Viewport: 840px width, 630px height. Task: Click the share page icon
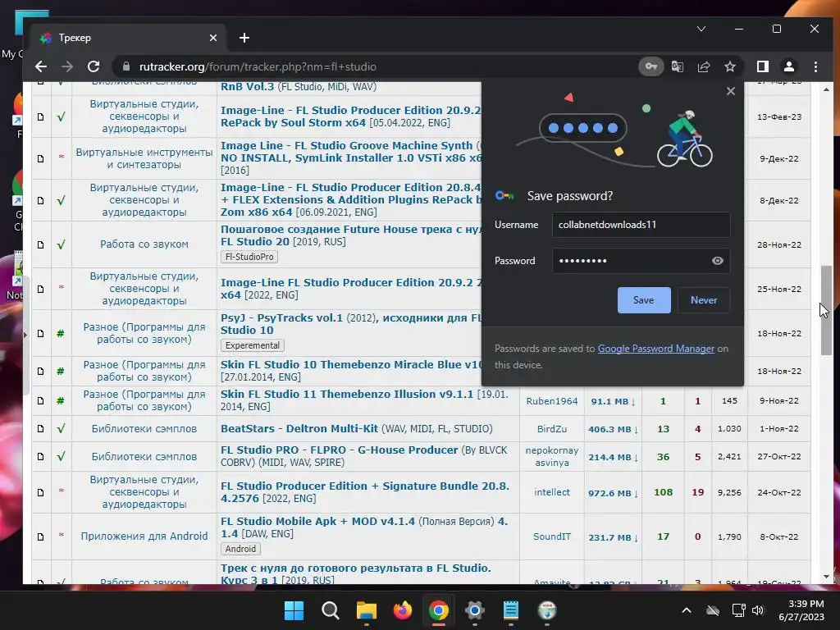[703, 66]
